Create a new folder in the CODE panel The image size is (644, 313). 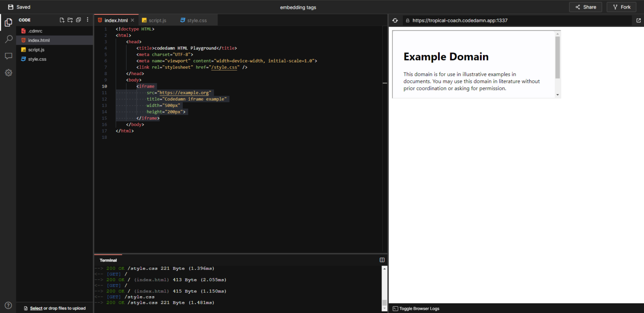coord(70,20)
